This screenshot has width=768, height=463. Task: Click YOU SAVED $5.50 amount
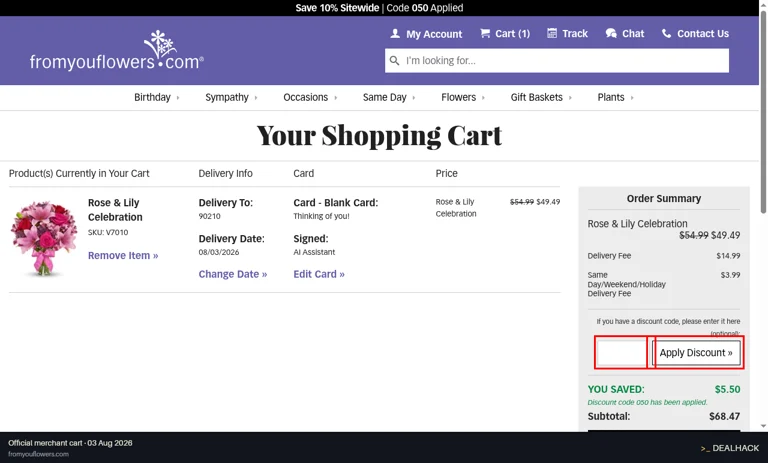(x=727, y=390)
